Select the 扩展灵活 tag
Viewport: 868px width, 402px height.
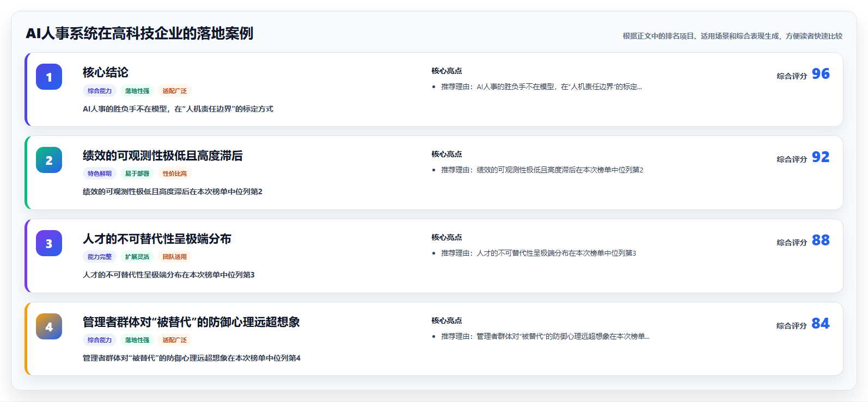coord(137,257)
